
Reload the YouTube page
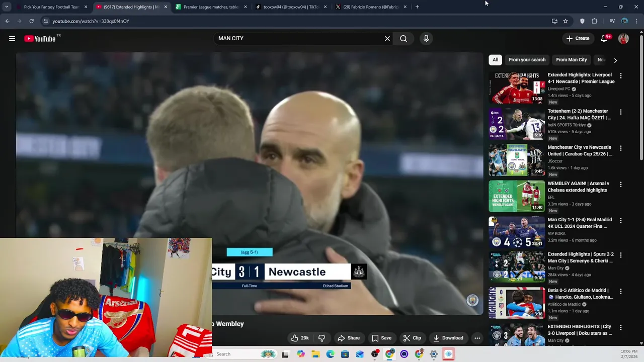[31, 21]
